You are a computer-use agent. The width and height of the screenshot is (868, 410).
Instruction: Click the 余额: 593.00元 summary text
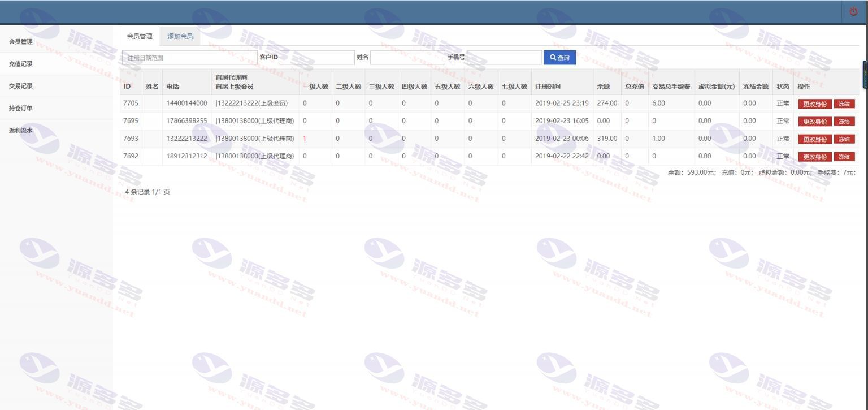click(x=692, y=172)
